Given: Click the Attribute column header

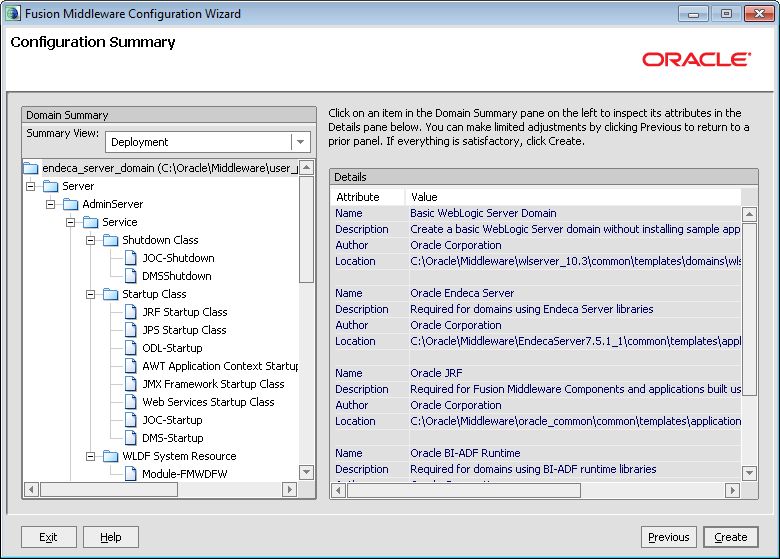Looking at the screenshot, I should click(x=368, y=197).
